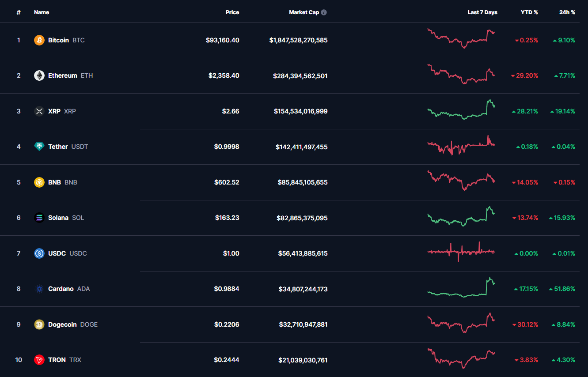This screenshot has height=377, width=588.
Task: Click the USDC logo icon
Action: [39, 253]
